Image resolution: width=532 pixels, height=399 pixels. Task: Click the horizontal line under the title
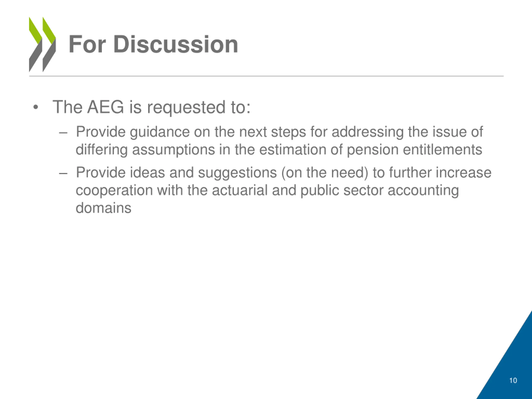click(266, 76)
